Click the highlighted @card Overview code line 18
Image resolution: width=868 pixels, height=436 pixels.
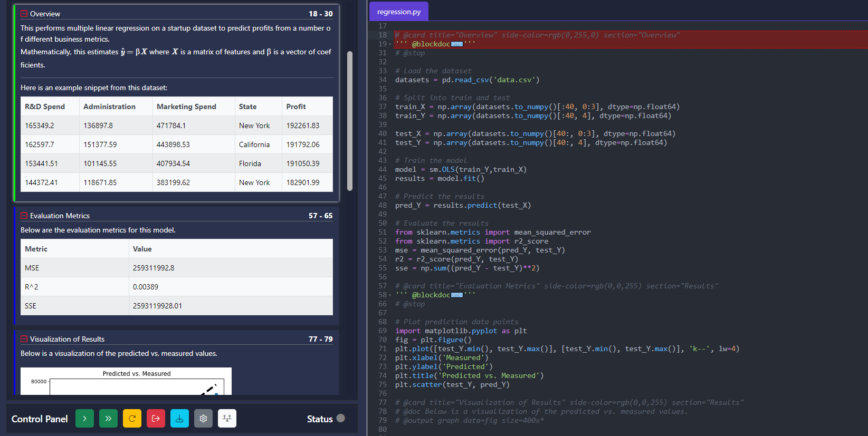[537, 35]
